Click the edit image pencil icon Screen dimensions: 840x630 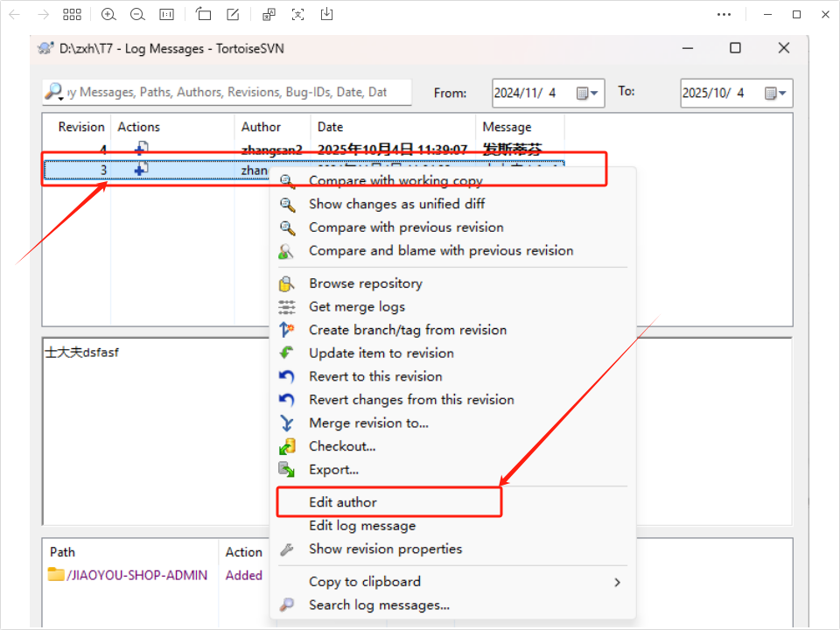click(233, 14)
